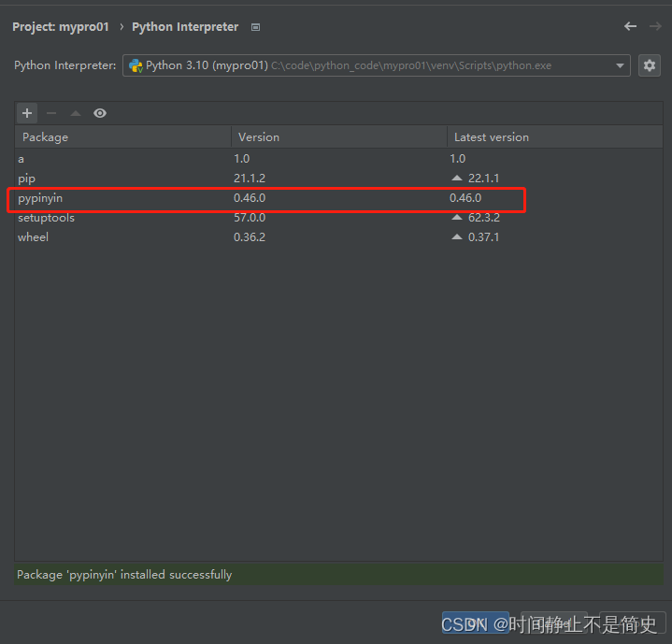Click the OK button
The image size is (672, 644).
point(475,623)
